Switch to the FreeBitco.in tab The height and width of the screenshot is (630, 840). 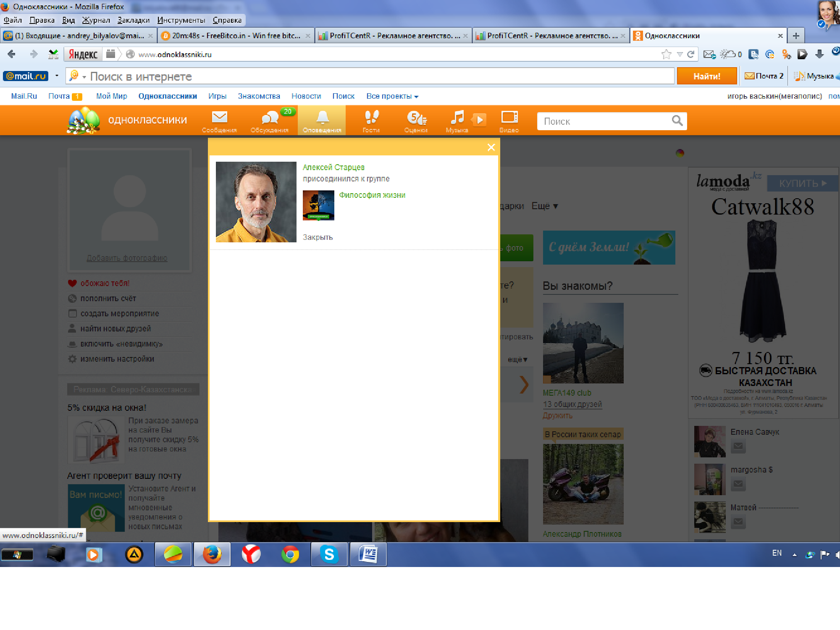pos(235,36)
